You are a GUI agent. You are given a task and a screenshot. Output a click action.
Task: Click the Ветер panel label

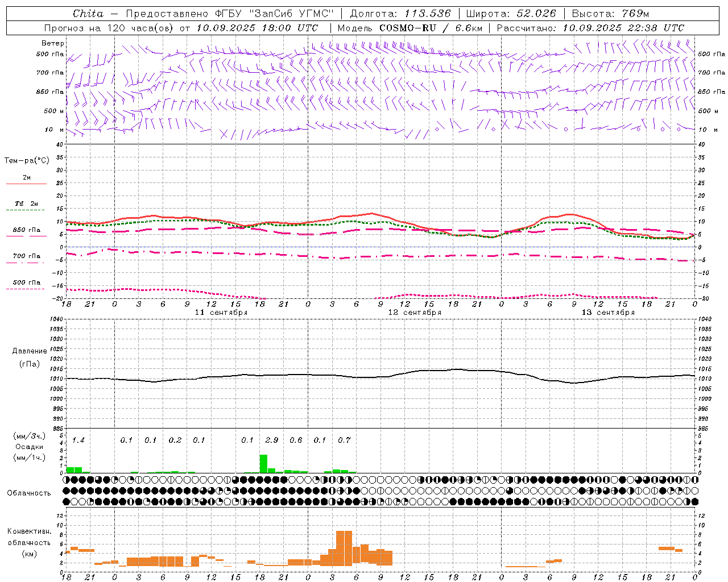click(53, 43)
